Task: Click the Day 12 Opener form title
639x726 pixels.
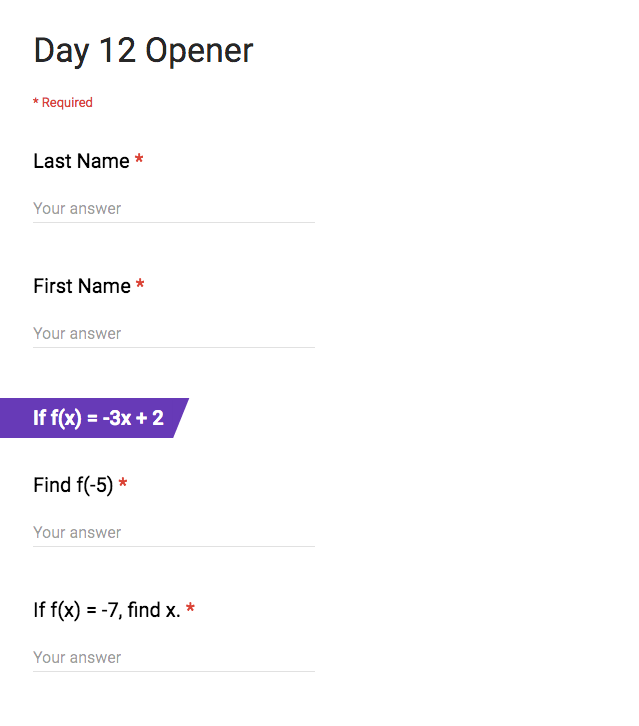Action: click(143, 51)
